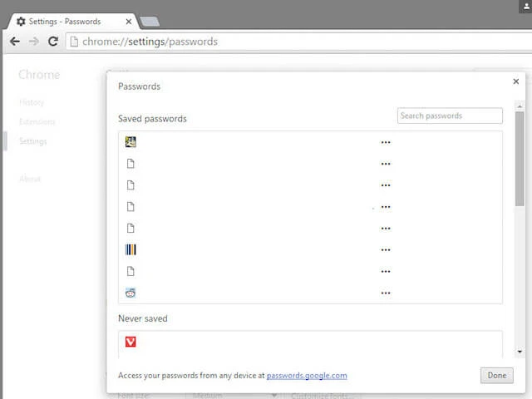Open more options for first saved password
This screenshot has width=532, height=399.
(x=386, y=142)
